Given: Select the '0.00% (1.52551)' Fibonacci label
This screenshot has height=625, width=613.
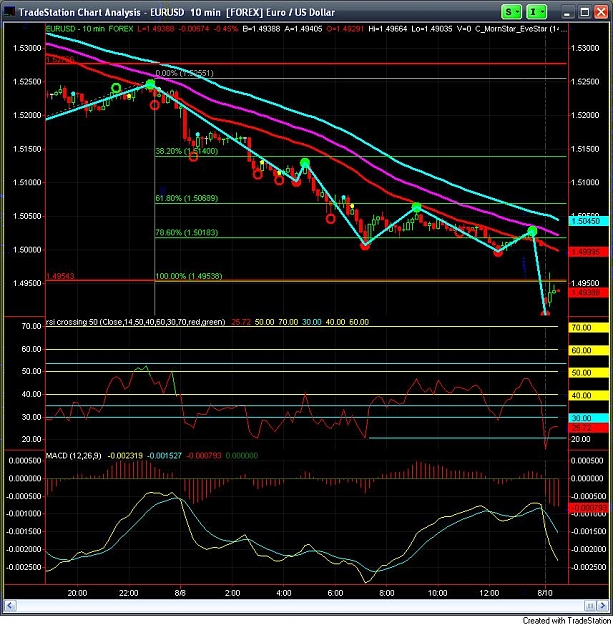Looking at the screenshot, I should [x=184, y=73].
